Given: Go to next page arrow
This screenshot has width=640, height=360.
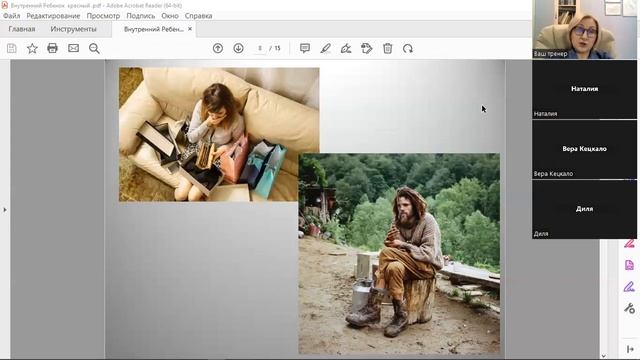Looking at the screenshot, I should pos(238,48).
